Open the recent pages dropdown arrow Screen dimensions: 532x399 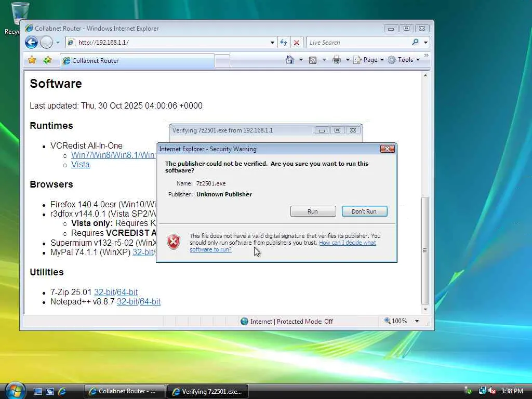[58, 43]
